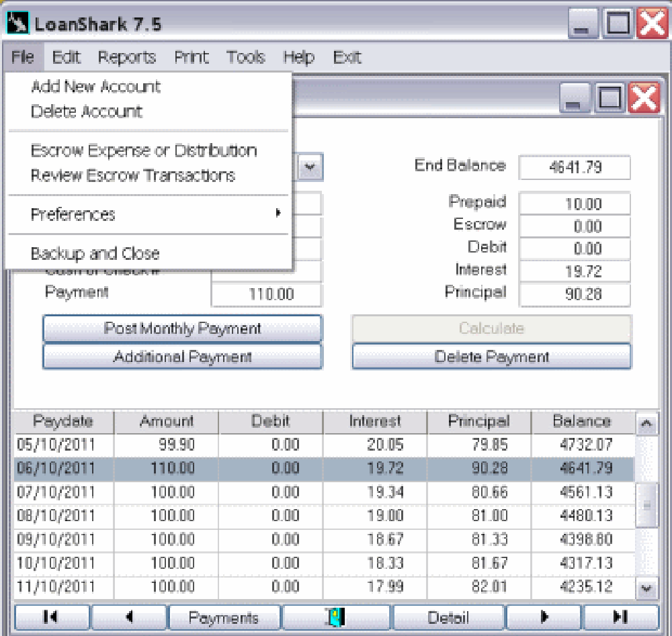This screenshot has height=636, width=672.
Task: Select the 07/10/2011 payment row
Action: 324,492
